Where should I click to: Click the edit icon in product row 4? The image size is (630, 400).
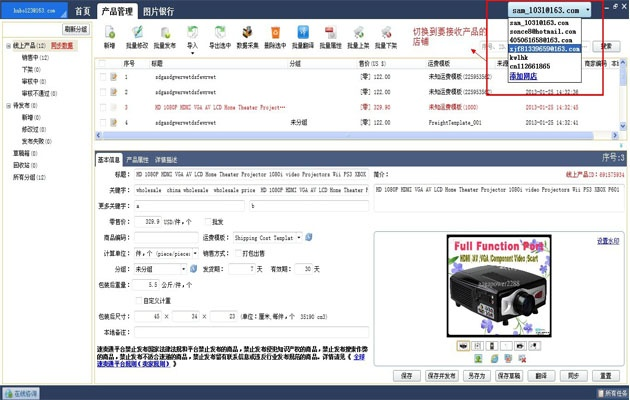click(x=114, y=122)
